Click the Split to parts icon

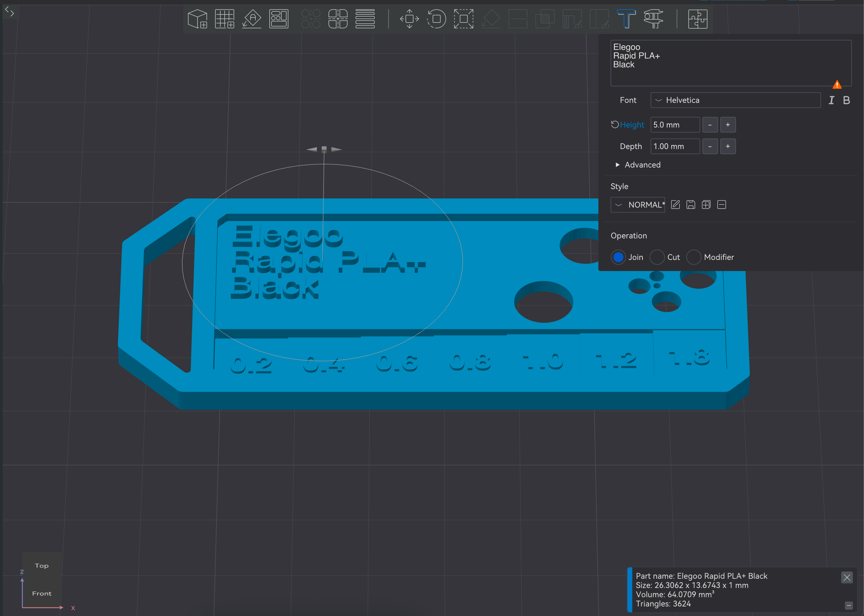coord(338,19)
